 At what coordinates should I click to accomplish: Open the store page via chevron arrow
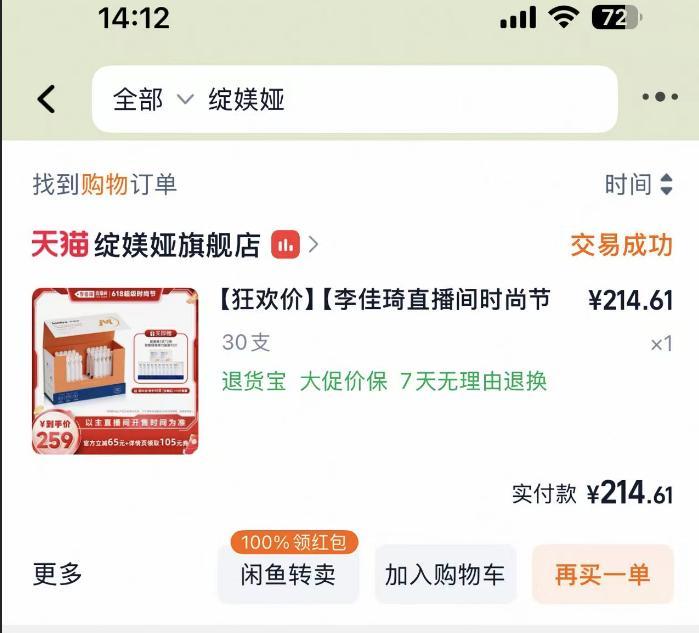coord(313,244)
